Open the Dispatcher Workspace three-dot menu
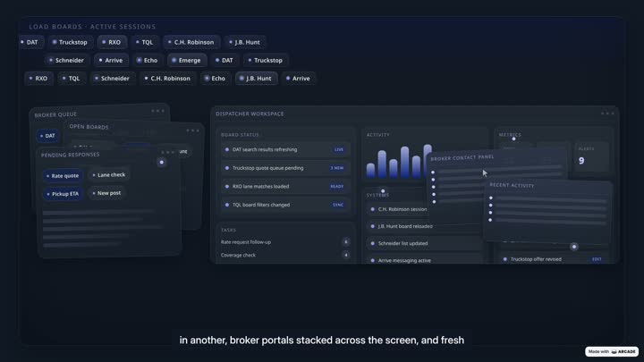 tap(607, 114)
